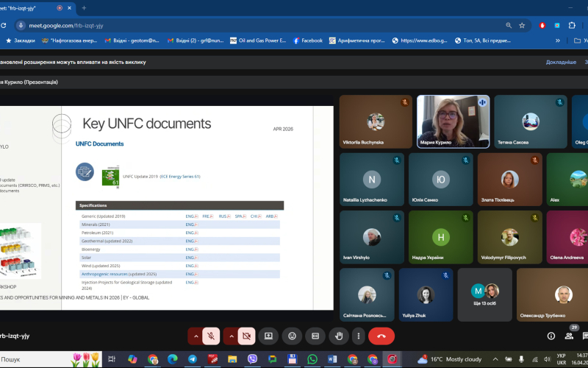Open File Explorer from the taskbar
Viewport: 588px width, 368px height.
tap(232, 359)
